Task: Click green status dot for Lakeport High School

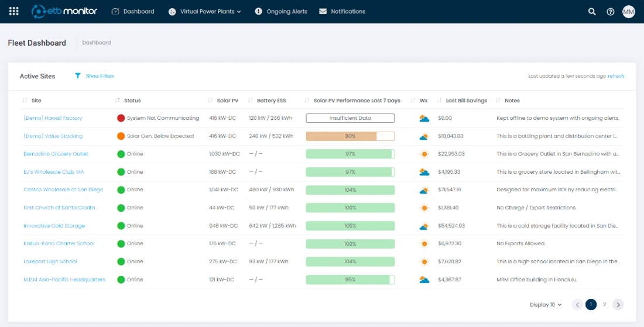Action: tap(121, 261)
